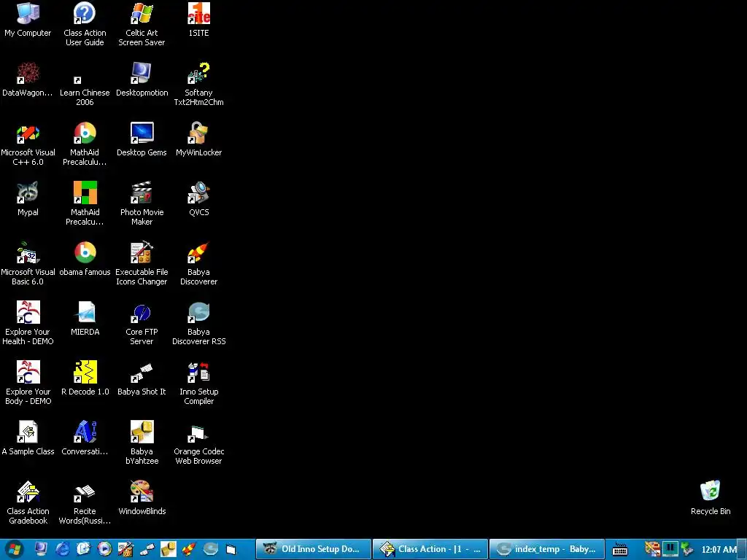747x560 pixels.
Task: Open the Desktop Gems shortcut
Action: (x=142, y=139)
